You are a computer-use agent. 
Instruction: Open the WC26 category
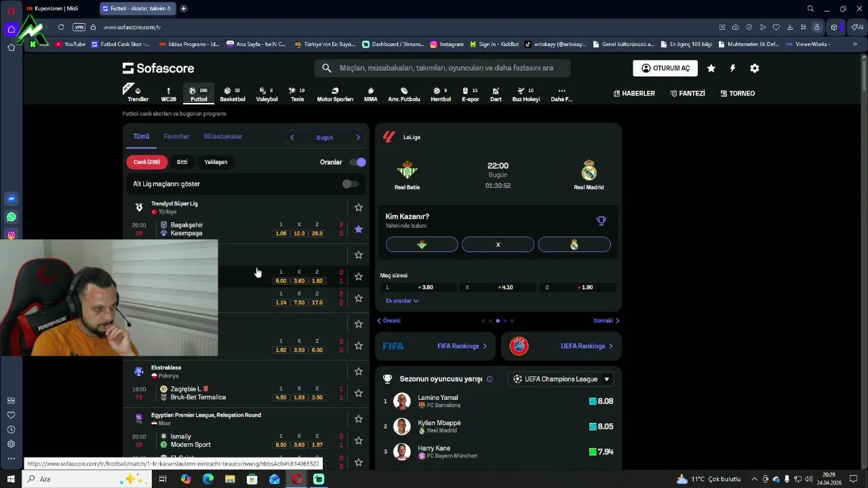click(x=168, y=94)
